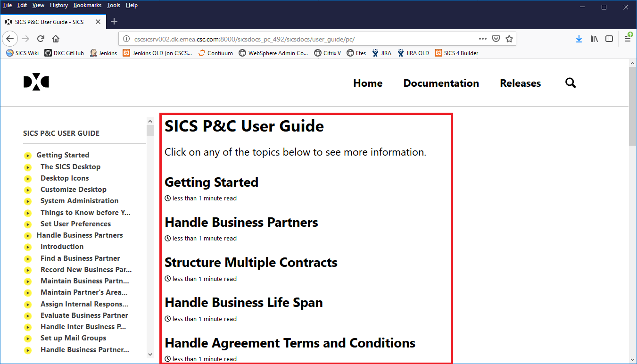Open the Documentation page
This screenshot has width=637, height=364.
[441, 83]
